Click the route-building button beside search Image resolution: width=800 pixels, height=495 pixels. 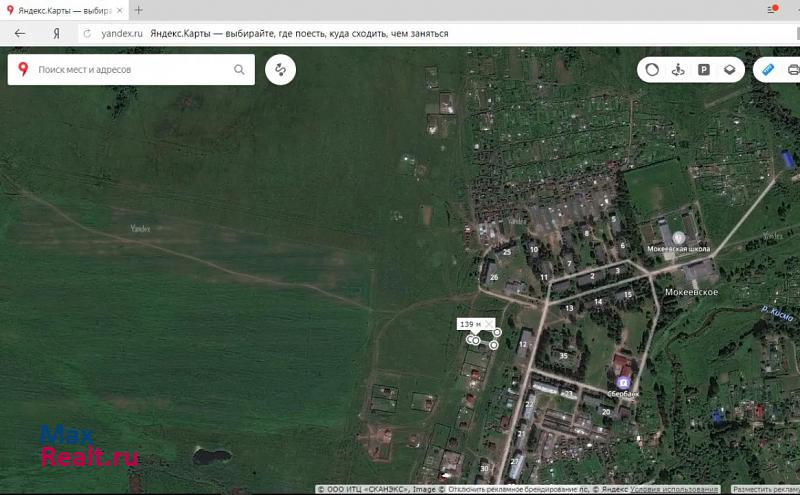point(281,70)
